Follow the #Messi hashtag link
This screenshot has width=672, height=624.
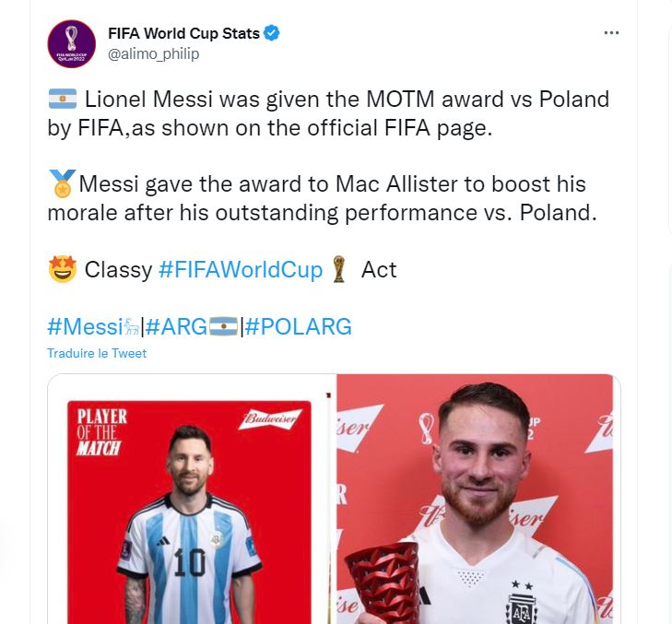85,326
